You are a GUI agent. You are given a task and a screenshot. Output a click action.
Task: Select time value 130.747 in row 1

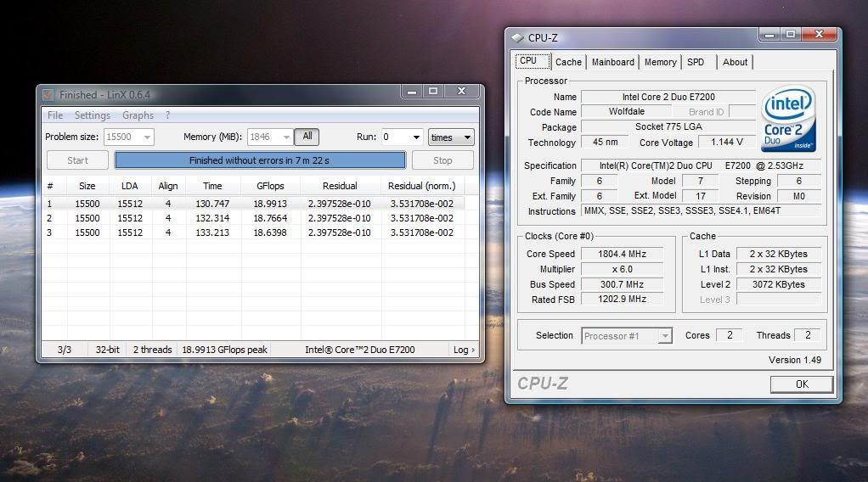(x=212, y=204)
